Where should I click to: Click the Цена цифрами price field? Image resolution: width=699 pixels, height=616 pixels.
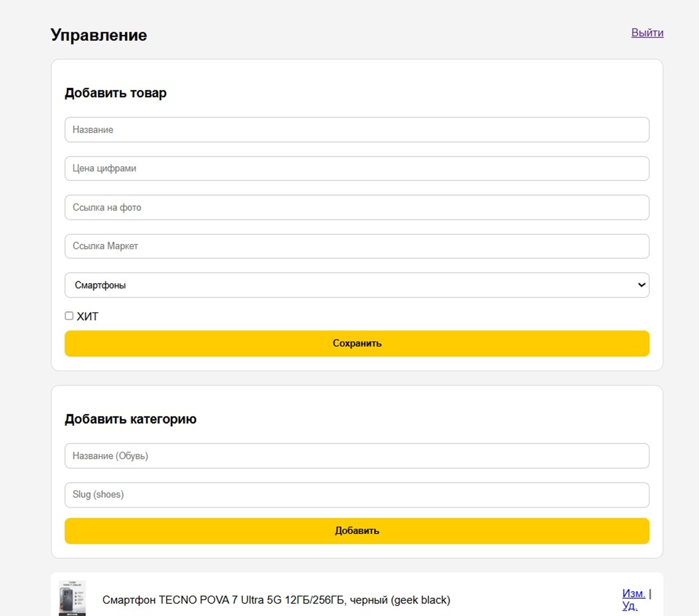pyautogui.click(x=356, y=169)
